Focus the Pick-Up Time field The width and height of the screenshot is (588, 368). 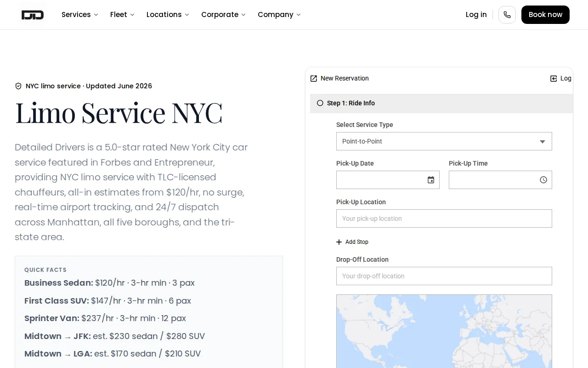click(x=500, y=180)
